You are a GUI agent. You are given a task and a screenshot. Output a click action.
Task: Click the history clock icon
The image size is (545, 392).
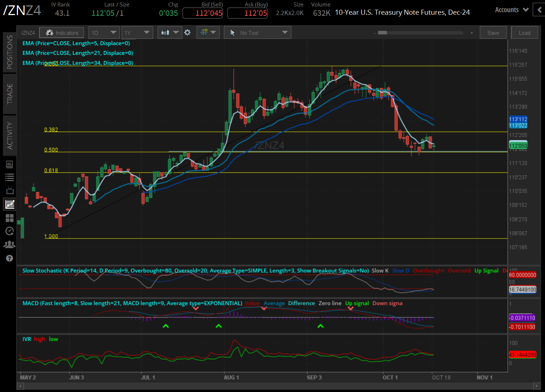pos(10,231)
